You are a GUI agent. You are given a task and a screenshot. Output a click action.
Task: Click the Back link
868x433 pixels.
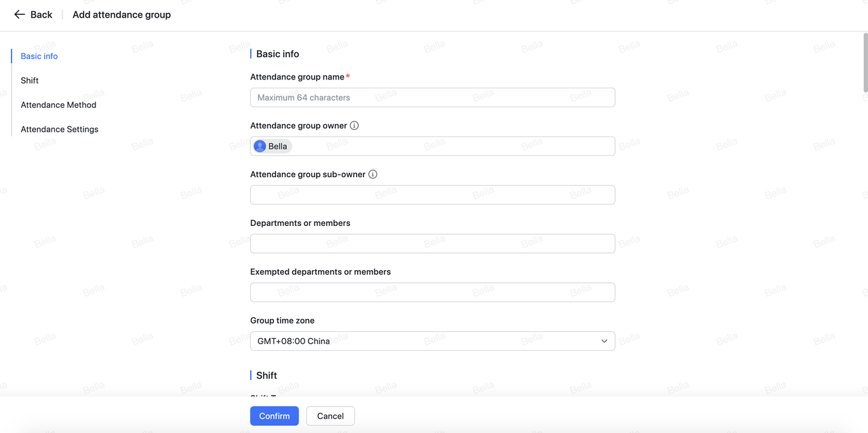point(41,14)
